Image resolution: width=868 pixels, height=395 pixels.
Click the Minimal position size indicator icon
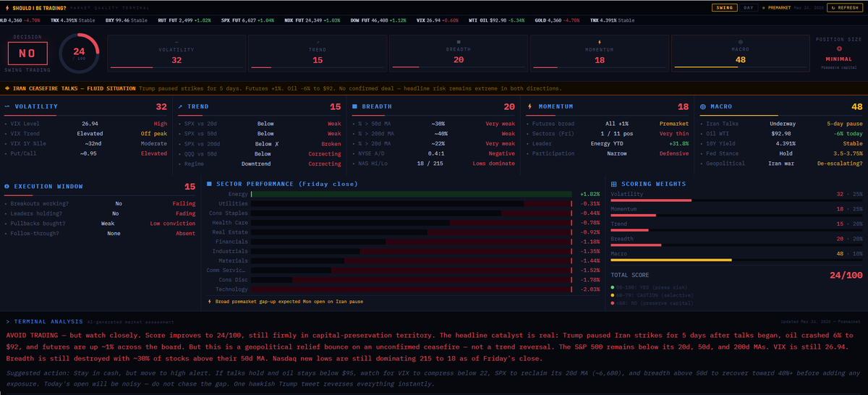(839, 48)
